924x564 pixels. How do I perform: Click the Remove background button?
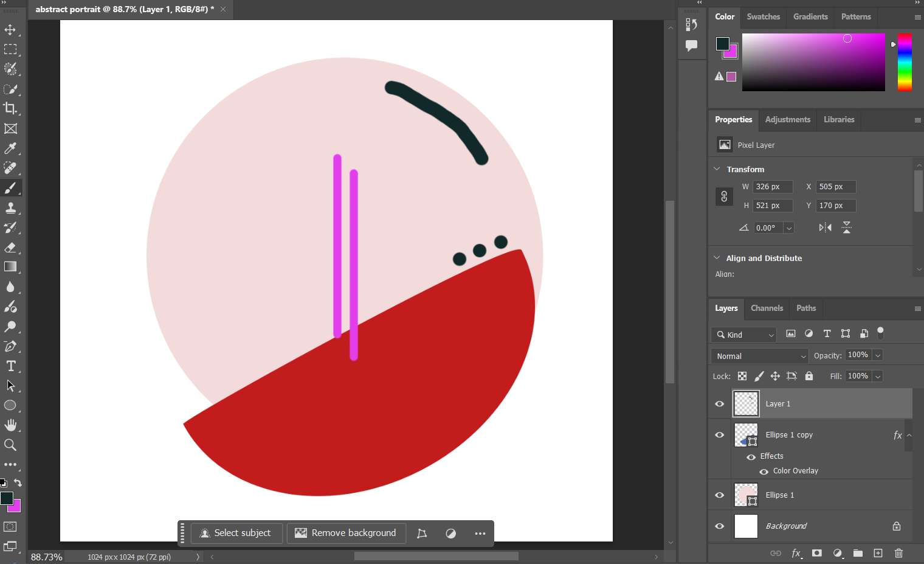tap(346, 533)
